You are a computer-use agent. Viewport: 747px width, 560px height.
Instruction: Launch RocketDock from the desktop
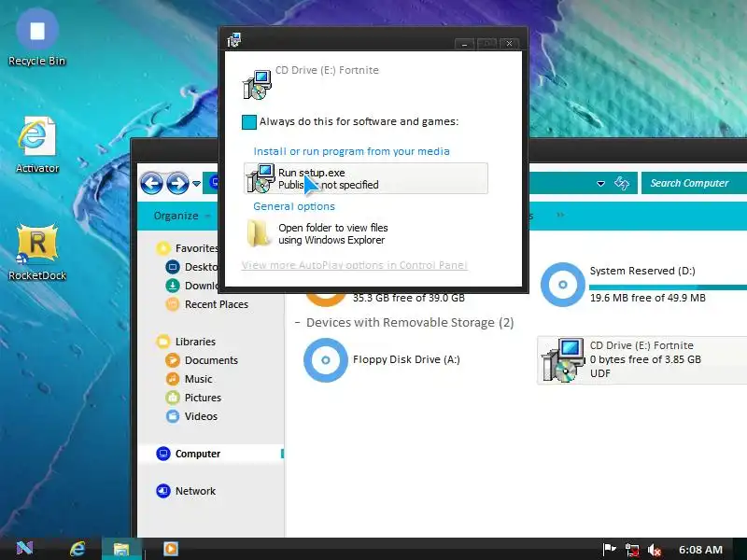click(37, 252)
